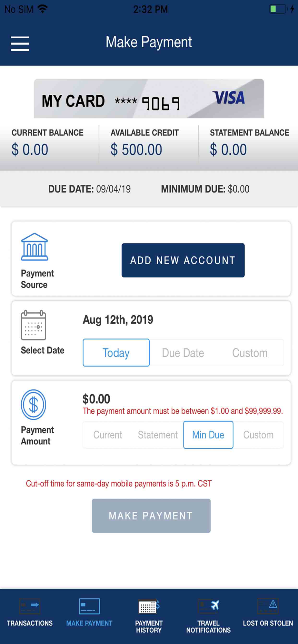Tap the My Card Visa image
The image size is (298, 644).
point(149,99)
